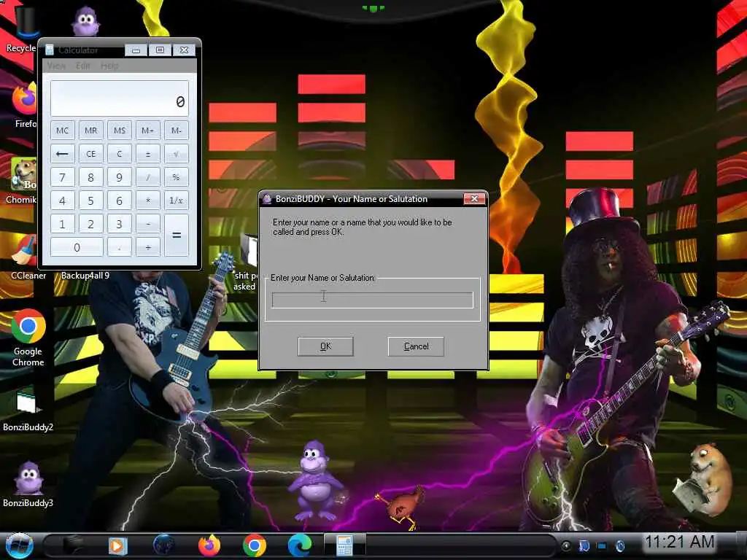Click OK in the BonziBUDDY dialog
Screen dimensions: 747x560
click(x=325, y=346)
